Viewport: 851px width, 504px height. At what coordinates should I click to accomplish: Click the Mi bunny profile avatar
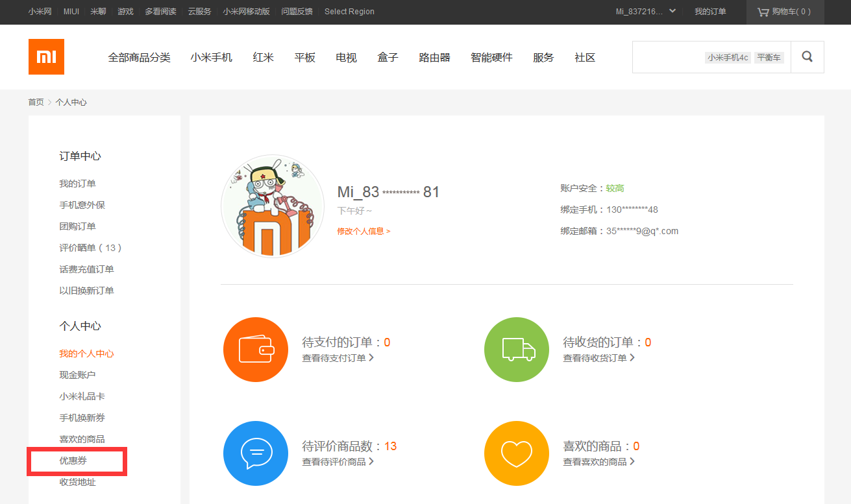(x=273, y=206)
